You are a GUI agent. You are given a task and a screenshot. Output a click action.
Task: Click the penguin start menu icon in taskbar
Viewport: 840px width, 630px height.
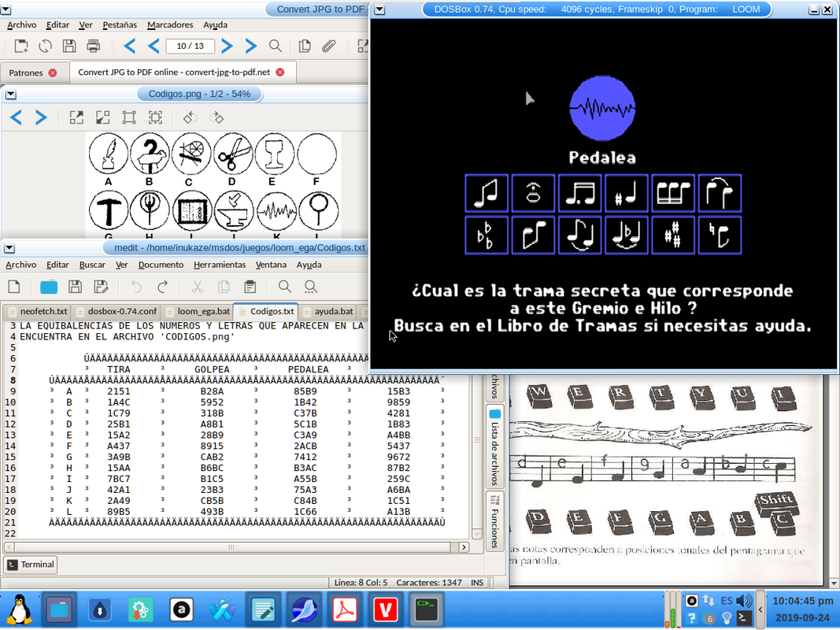[19, 610]
